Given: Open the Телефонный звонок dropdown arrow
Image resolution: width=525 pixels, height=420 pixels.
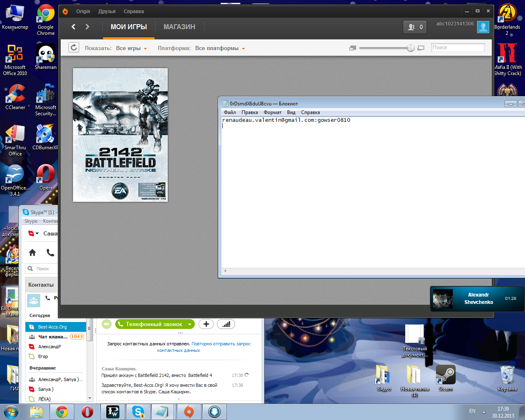Looking at the screenshot, I should pyautogui.click(x=189, y=324).
